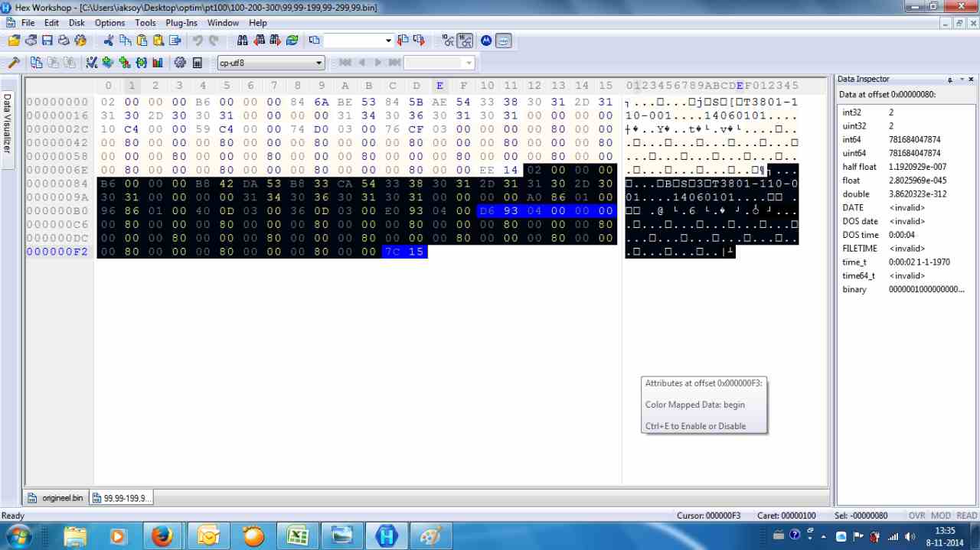The image size is (980, 550).
Task: Click the bar chart statistics icon
Action: (158, 63)
